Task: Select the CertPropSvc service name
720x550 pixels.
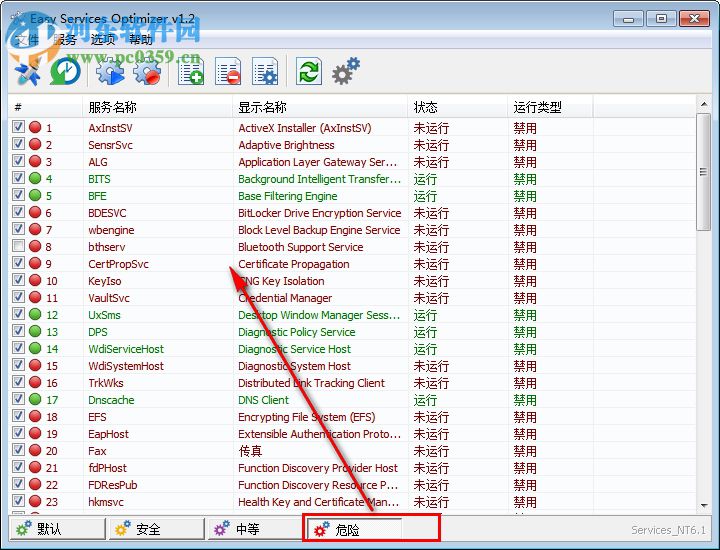Action: click(118, 264)
